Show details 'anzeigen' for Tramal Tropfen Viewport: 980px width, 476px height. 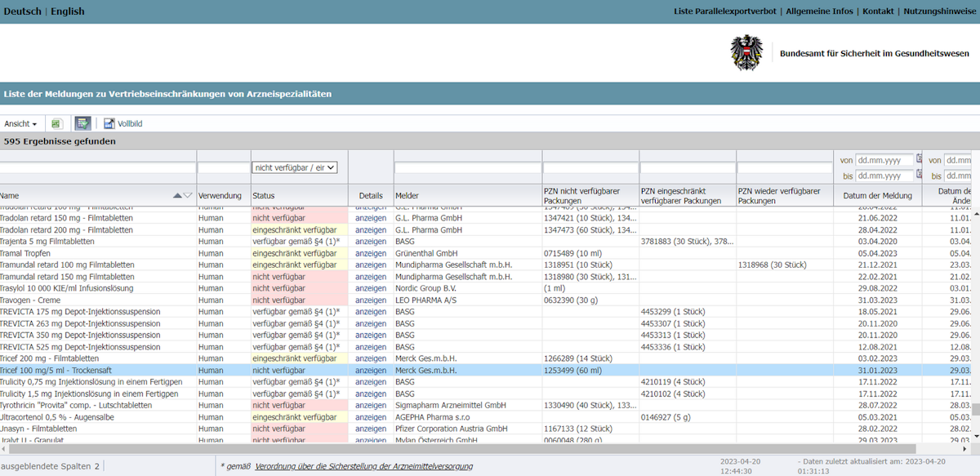pyautogui.click(x=370, y=253)
